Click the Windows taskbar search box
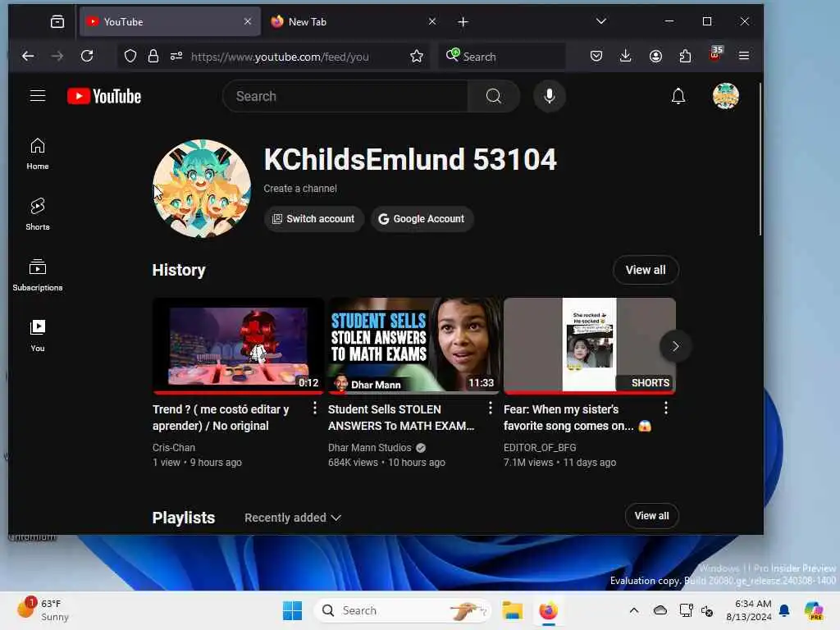 click(403, 610)
